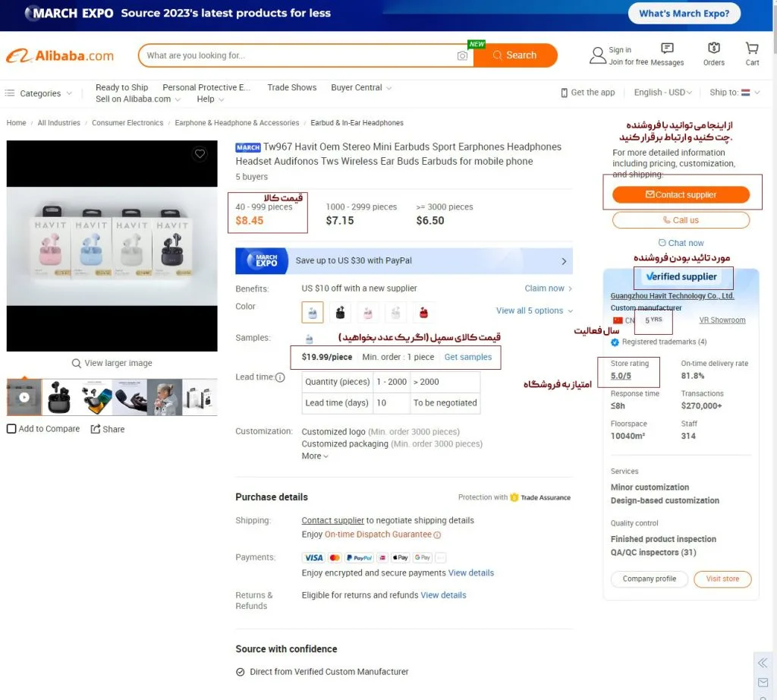
Task: Click the Lead time info icon
Action: pyautogui.click(x=280, y=377)
